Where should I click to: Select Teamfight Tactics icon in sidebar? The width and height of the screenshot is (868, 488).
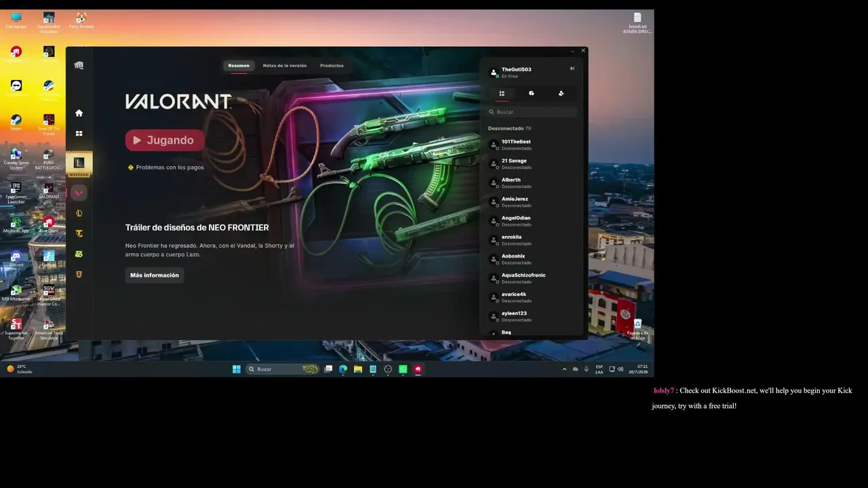tap(79, 234)
